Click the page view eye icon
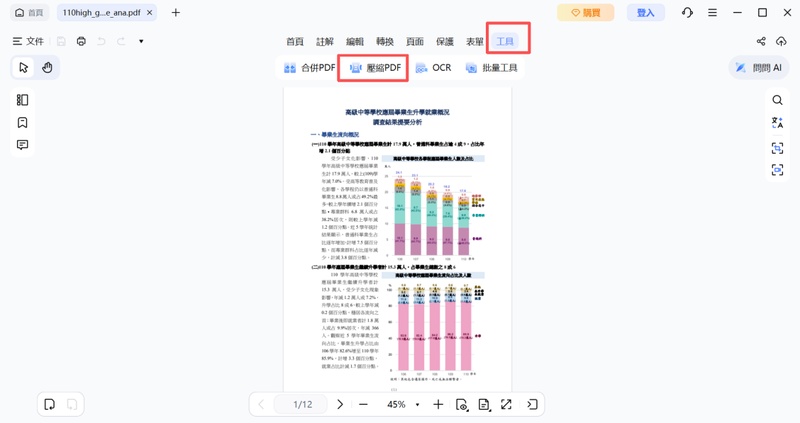 coord(461,405)
